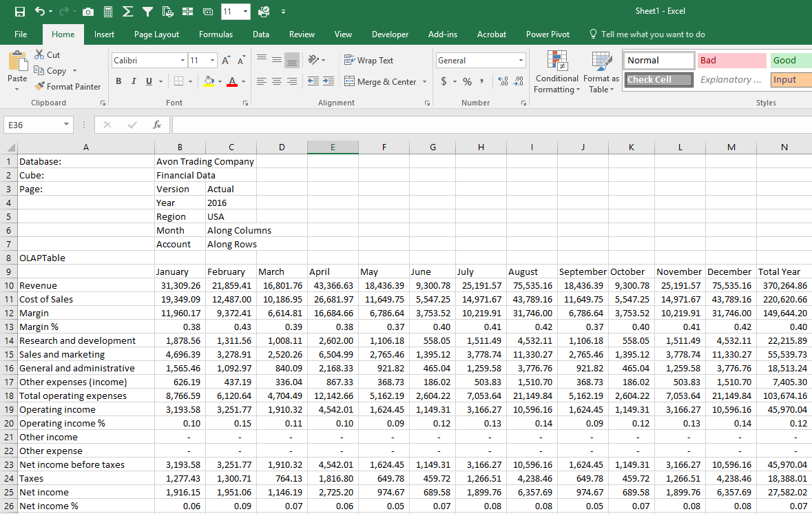Expand the Copy options arrow
812x514 pixels.
click(74, 71)
